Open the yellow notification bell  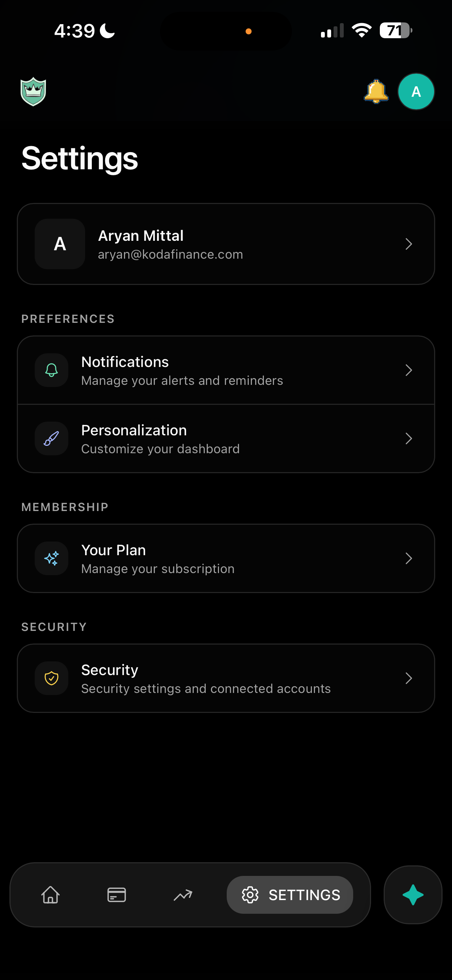pyautogui.click(x=376, y=92)
